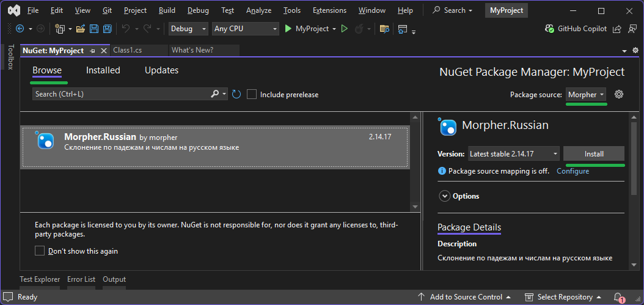This screenshot has height=305, width=644.
Task: Click the Save All toolbar icon
Action: coord(108,29)
